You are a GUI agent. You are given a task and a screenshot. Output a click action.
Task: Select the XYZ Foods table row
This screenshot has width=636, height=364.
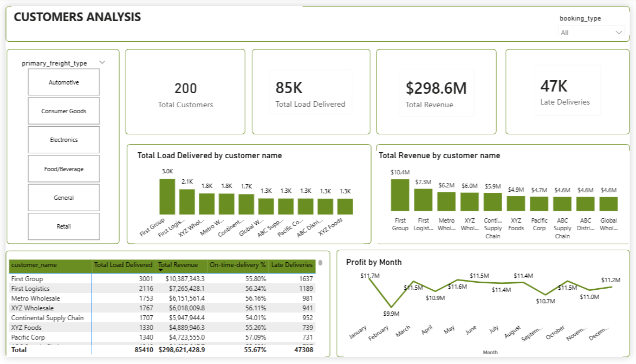tap(162, 328)
